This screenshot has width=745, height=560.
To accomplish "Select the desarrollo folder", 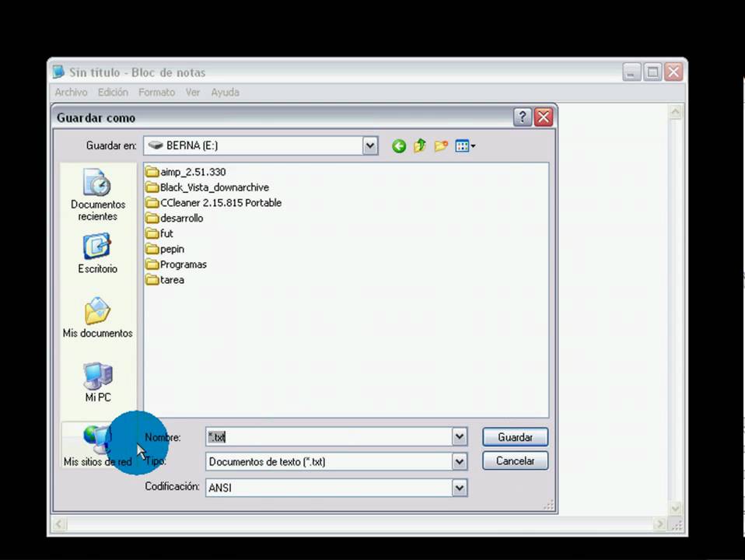I will click(x=174, y=219).
